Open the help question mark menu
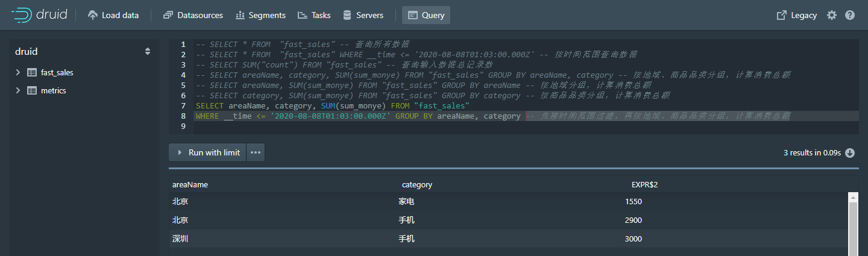Image resolution: width=868 pixels, height=256 pixels. point(850,15)
